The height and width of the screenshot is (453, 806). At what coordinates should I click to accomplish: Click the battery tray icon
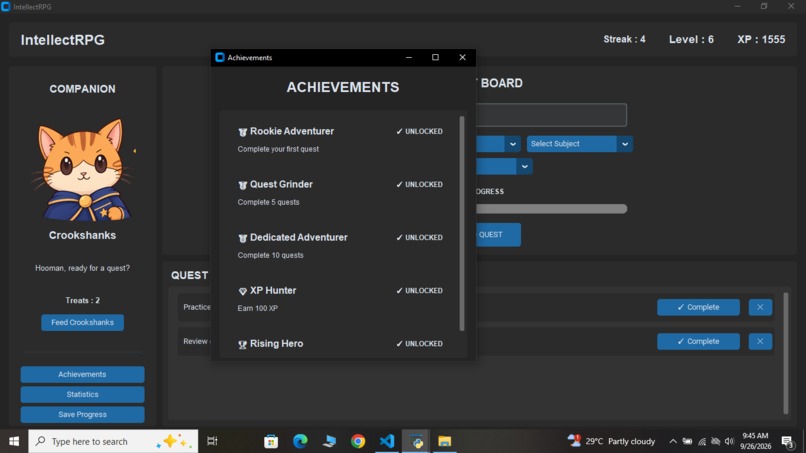tap(687, 441)
